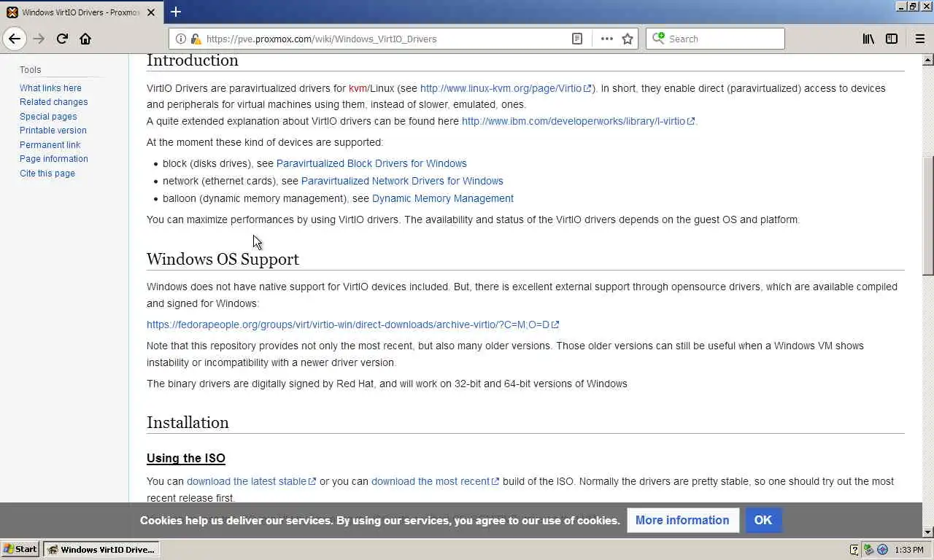934x560 pixels.
Task: Open Printable version link
Action: click(x=53, y=131)
